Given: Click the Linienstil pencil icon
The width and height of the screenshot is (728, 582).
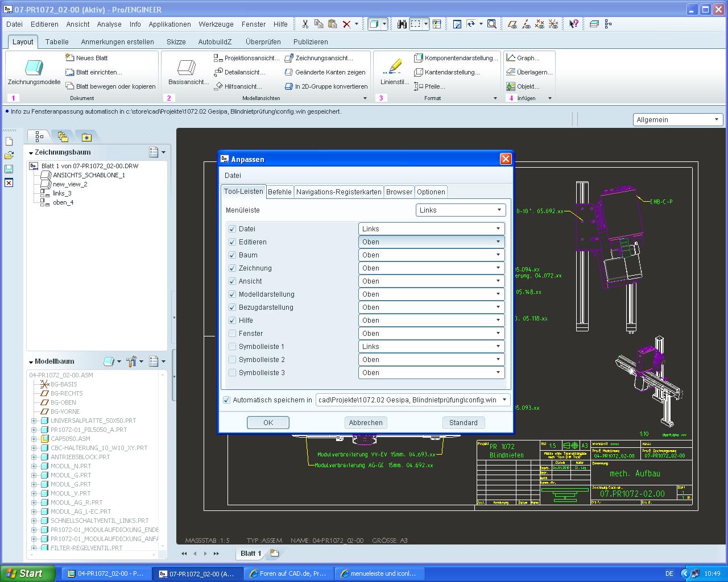Looking at the screenshot, I should click(392, 66).
